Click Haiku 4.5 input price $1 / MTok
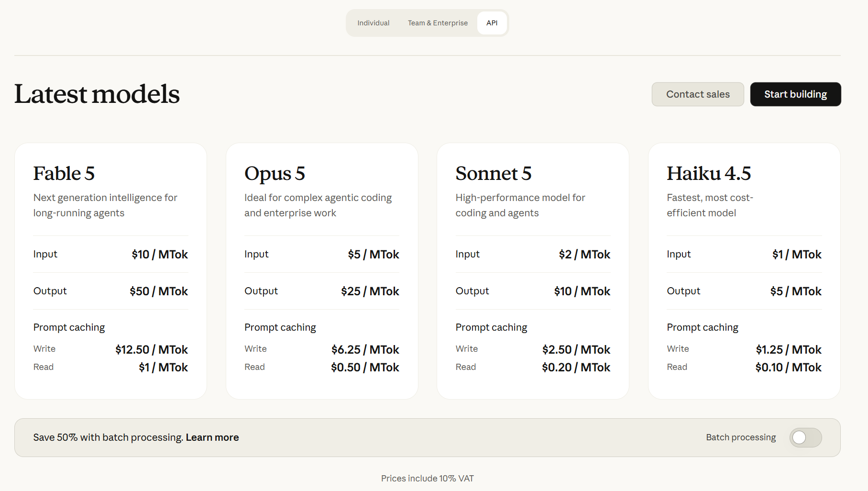Screen dimensions: 868x491 pos(797,255)
